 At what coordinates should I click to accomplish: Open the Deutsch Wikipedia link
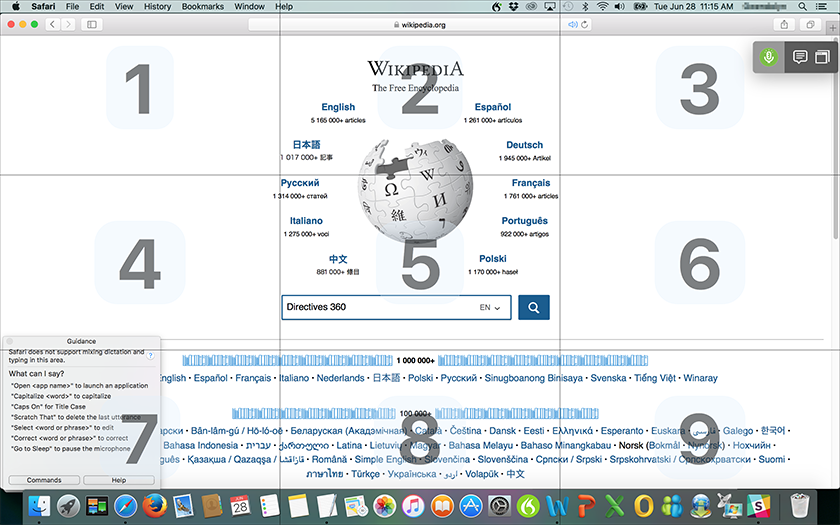coord(524,145)
